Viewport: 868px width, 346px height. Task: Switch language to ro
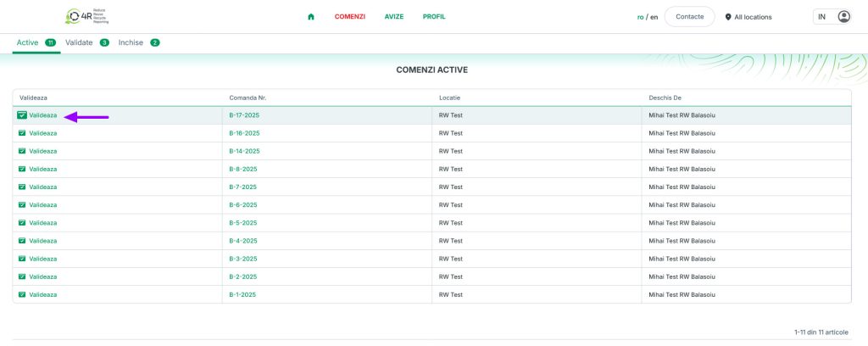(640, 17)
